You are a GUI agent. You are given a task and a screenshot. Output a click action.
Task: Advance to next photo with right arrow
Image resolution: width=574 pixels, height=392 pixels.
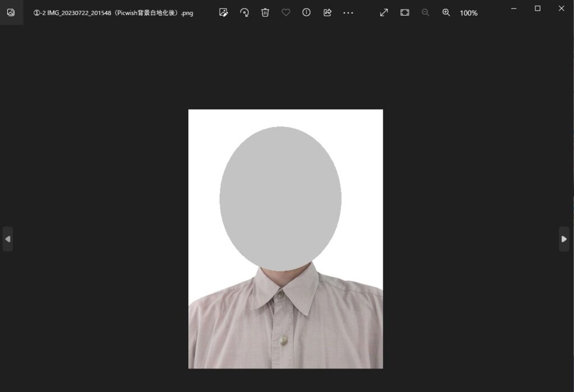[564, 239]
